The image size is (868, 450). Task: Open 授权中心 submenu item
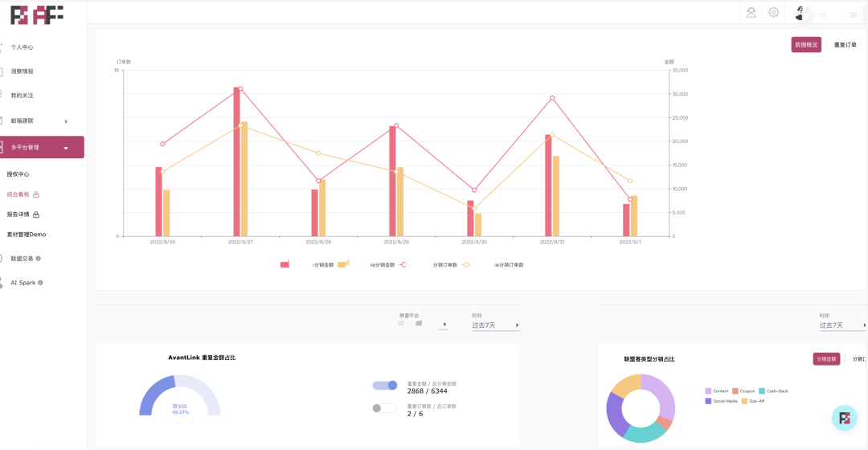pos(18,174)
